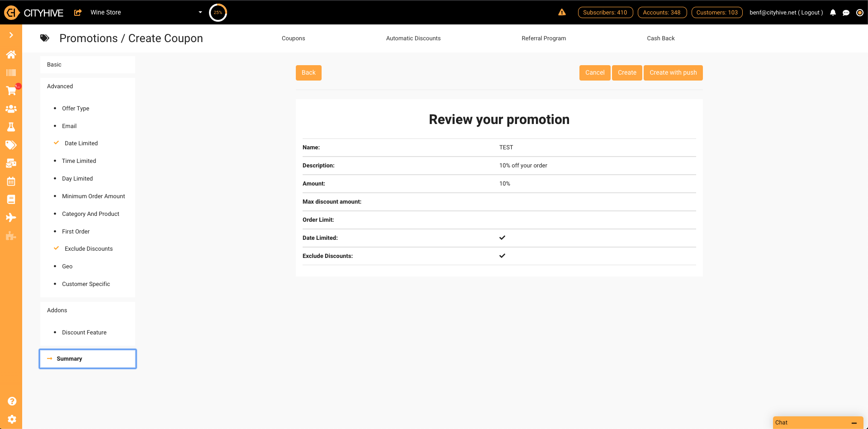868x429 pixels.
Task: Click the Accounts: 348 badge
Action: (662, 12)
